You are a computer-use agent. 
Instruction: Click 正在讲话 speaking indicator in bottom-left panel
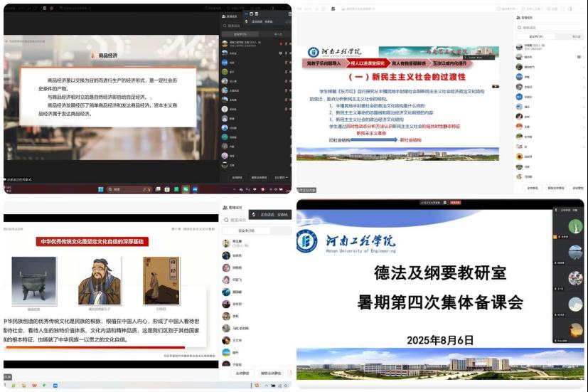[x=270, y=215]
